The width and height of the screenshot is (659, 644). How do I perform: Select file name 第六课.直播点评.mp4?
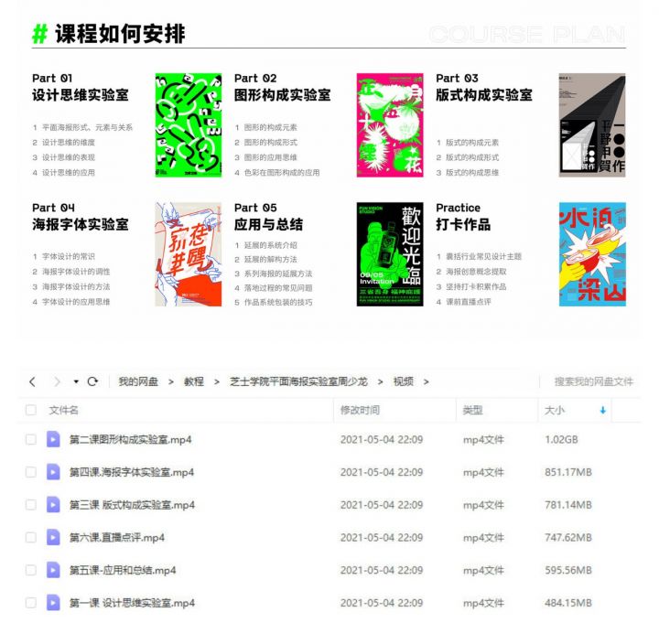click(117, 538)
